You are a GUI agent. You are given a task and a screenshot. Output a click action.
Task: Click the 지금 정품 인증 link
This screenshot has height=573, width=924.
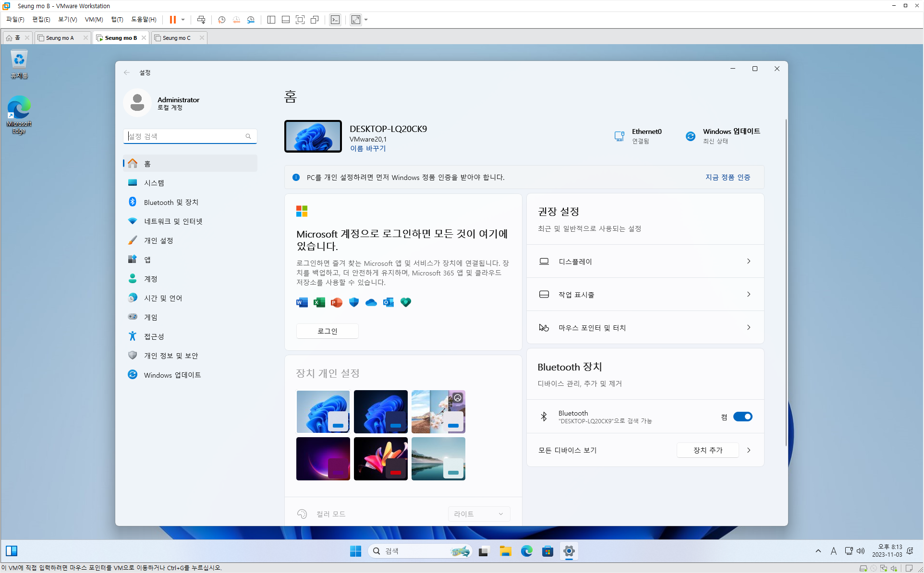click(x=728, y=177)
